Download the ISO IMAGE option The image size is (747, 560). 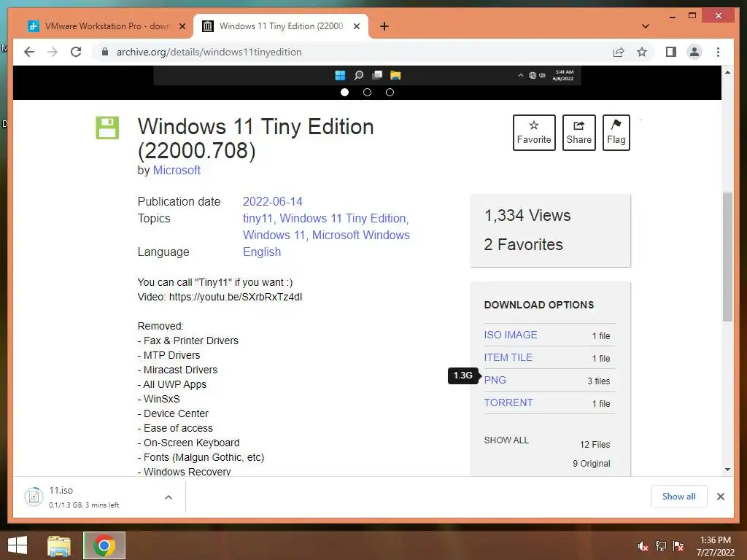[511, 335]
